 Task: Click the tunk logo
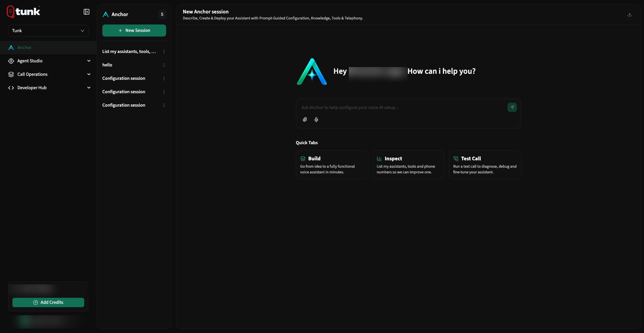pyautogui.click(x=23, y=12)
